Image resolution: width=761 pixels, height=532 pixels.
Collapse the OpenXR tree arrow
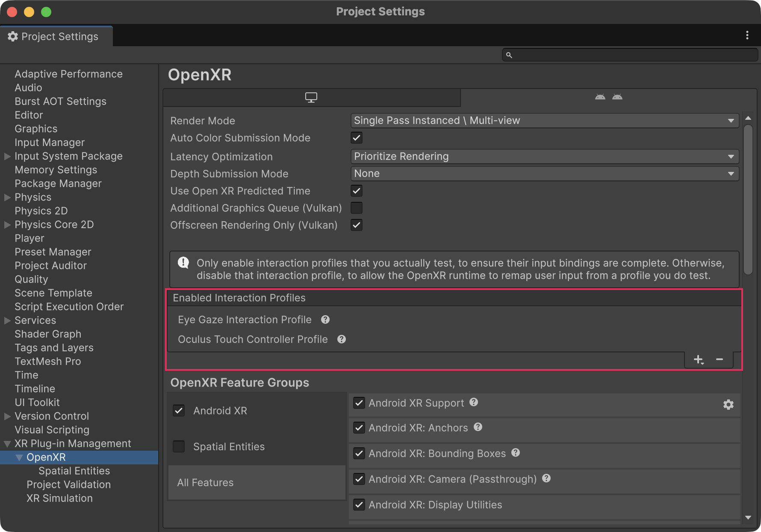point(19,457)
